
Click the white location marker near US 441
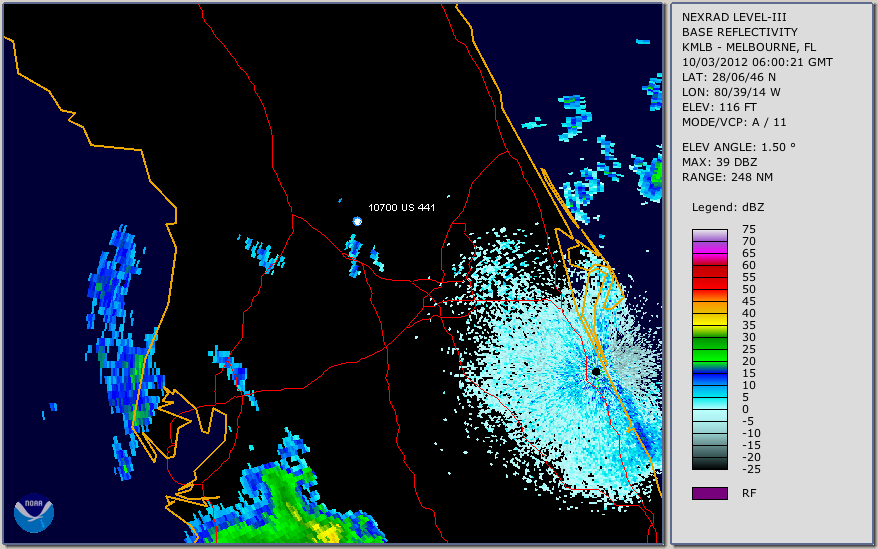(357, 221)
